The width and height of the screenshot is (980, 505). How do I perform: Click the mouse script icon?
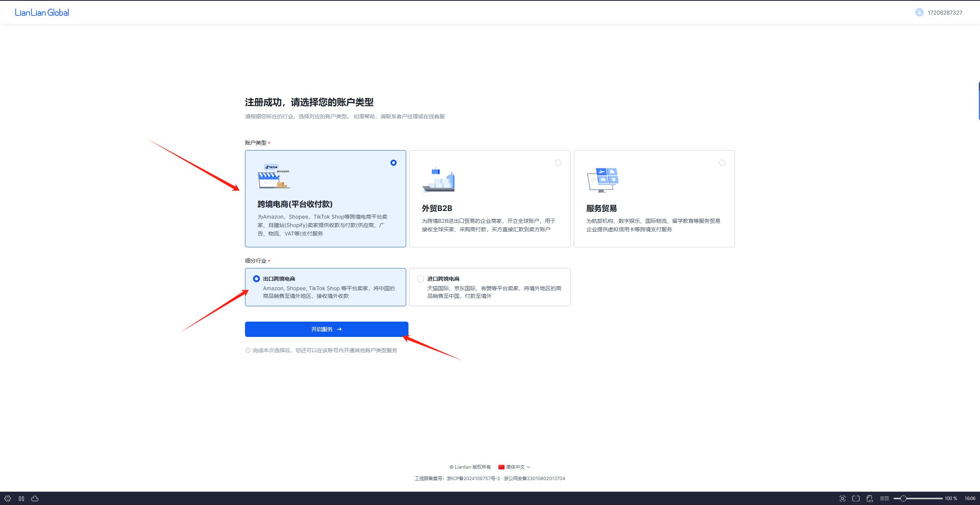[870, 498]
